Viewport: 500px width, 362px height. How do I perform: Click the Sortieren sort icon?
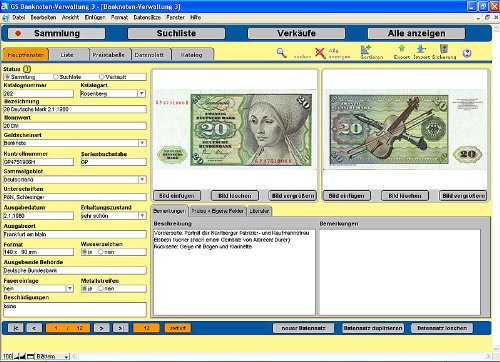click(366, 50)
